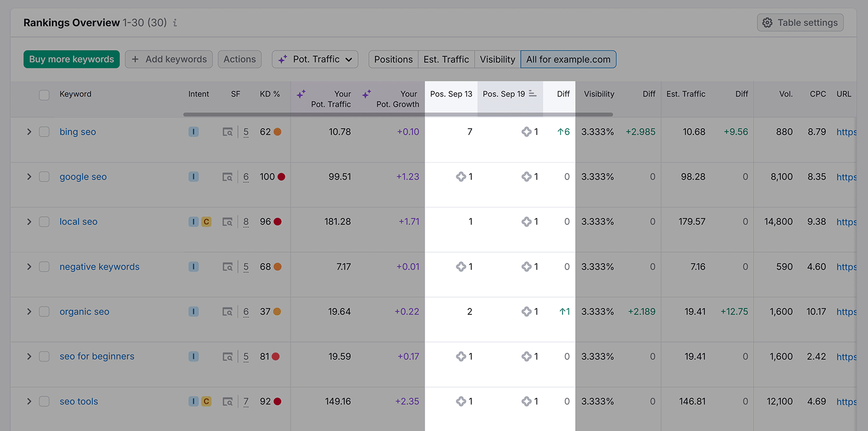Viewport: 868px width, 431px height.
Task: Select the seo for beginners row checkbox
Action: [44, 357]
